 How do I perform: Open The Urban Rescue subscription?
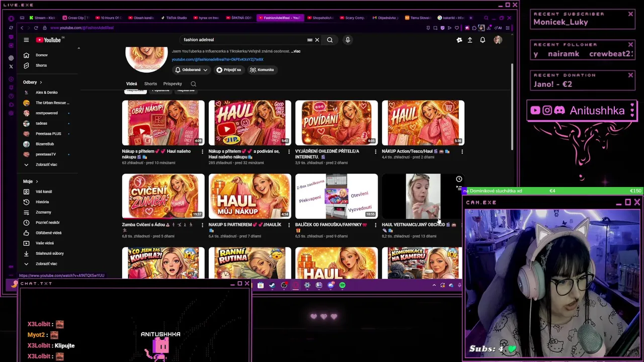tap(52, 103)
